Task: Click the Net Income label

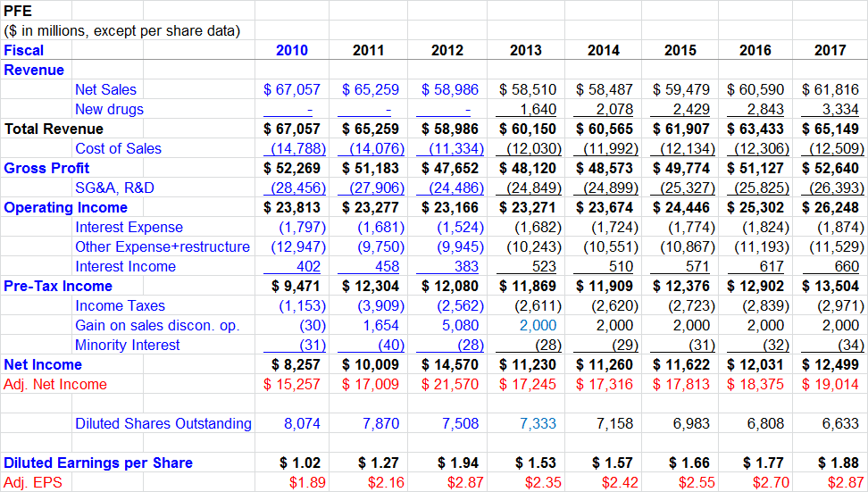Action: point(43,364)
